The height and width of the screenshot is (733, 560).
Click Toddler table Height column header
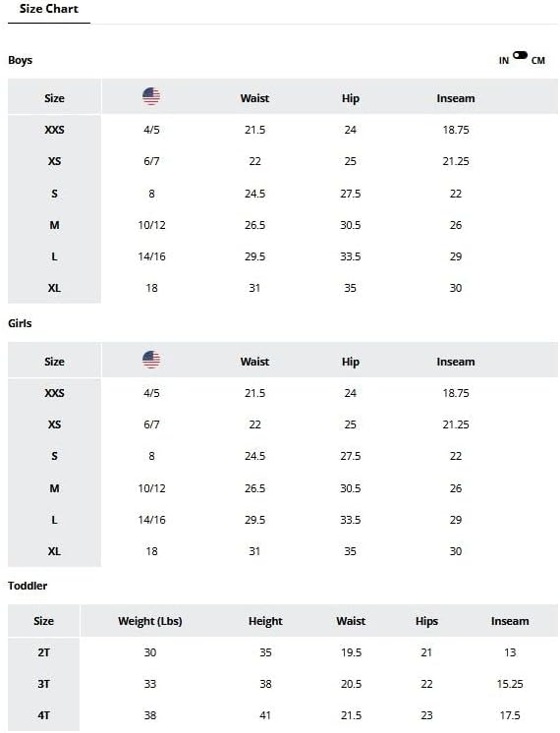pos(265,621)
